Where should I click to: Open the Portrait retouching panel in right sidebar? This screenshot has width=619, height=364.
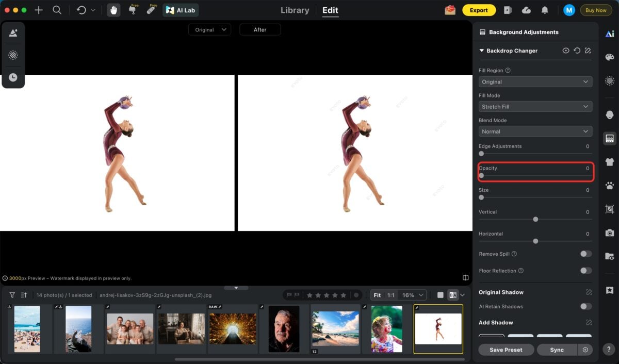pos(609,114)
